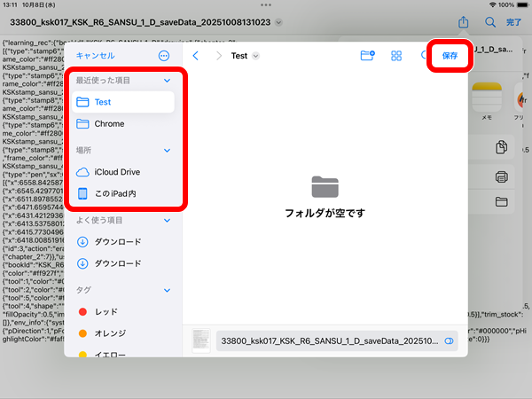Tap the このiPad内 device icon
532x399 pixels.
(82, 193)
